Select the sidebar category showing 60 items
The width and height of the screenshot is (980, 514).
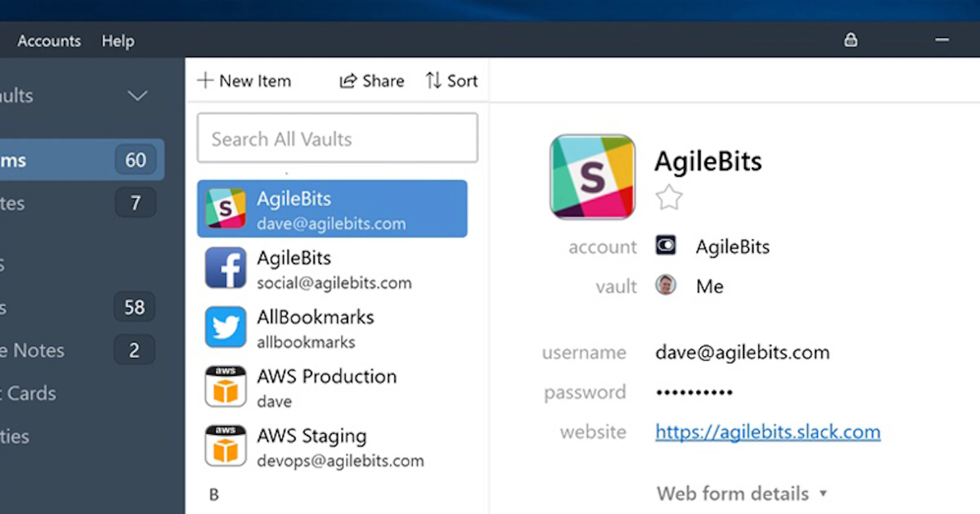(82, 160)
